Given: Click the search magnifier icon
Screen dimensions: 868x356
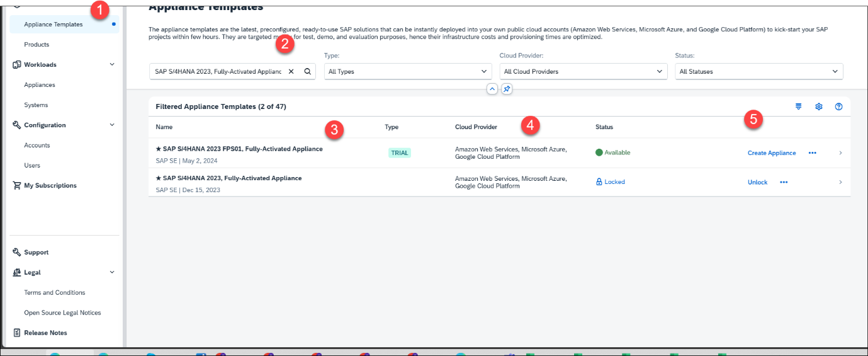Looking at the screenshot, I should point(307,72).
